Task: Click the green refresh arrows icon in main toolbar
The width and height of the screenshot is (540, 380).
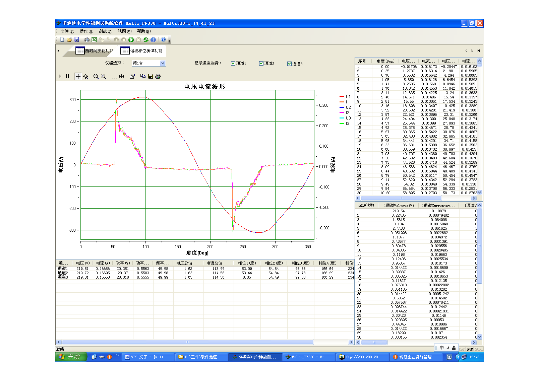Action: [x=146, y=40]
